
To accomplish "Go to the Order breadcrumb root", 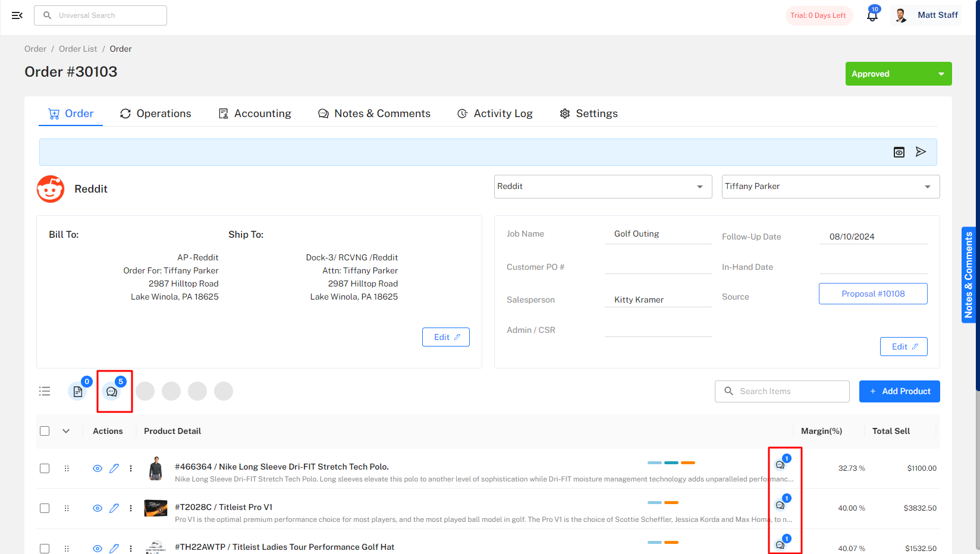I will [x=35, y=49].
